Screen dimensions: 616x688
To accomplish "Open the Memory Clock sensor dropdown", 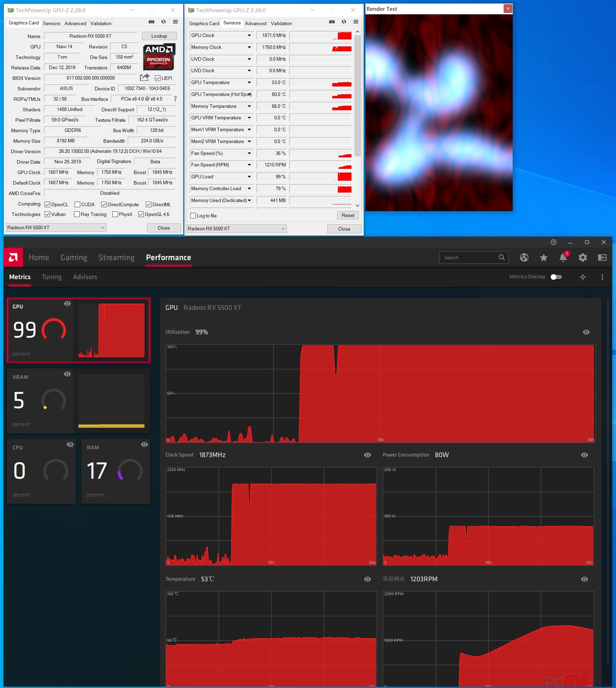I will pos(249,47).
